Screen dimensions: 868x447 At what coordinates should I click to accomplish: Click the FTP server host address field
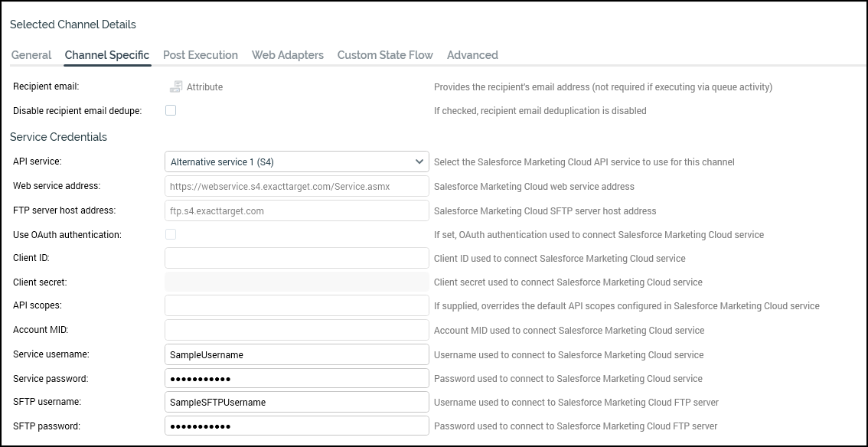[x=296, y=210]
